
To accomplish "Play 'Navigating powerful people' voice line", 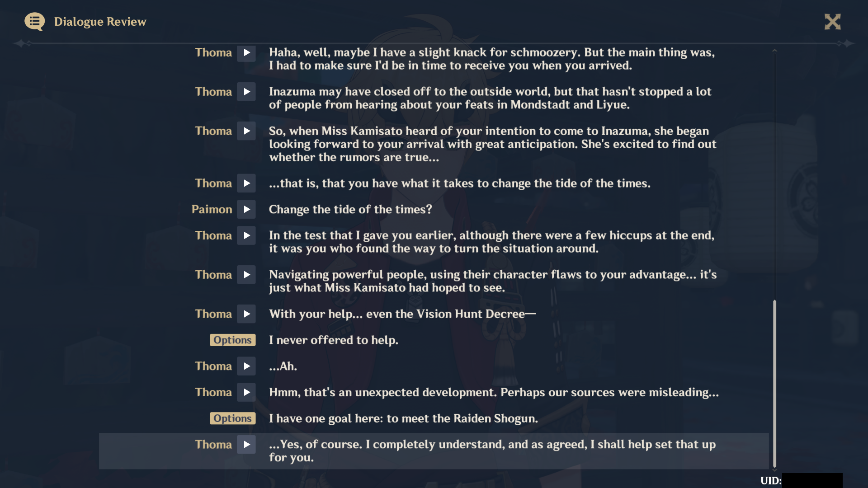I will coord(246,275).
